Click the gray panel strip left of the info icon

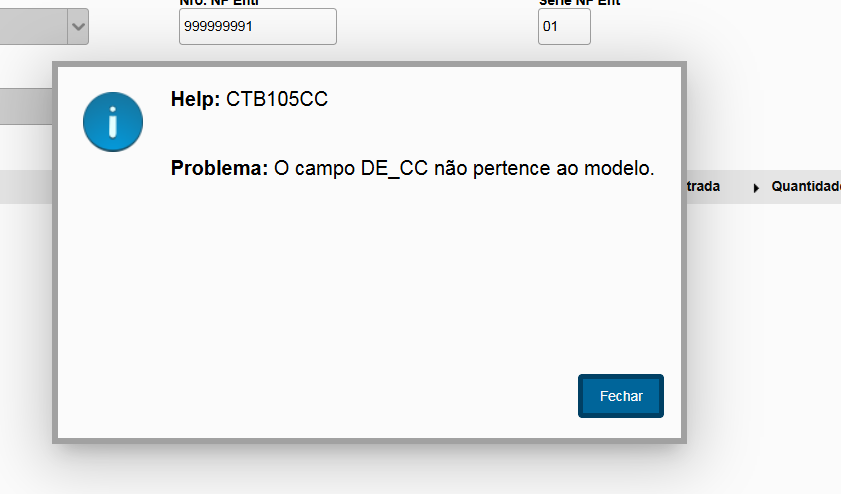[26, 107]
